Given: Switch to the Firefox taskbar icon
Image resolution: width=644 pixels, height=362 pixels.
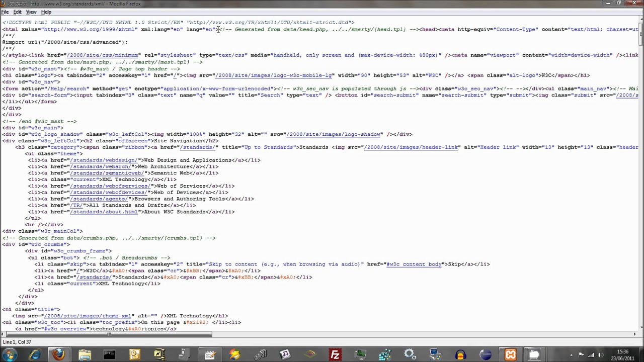Looking at the screenshot, I should [59, 355].
